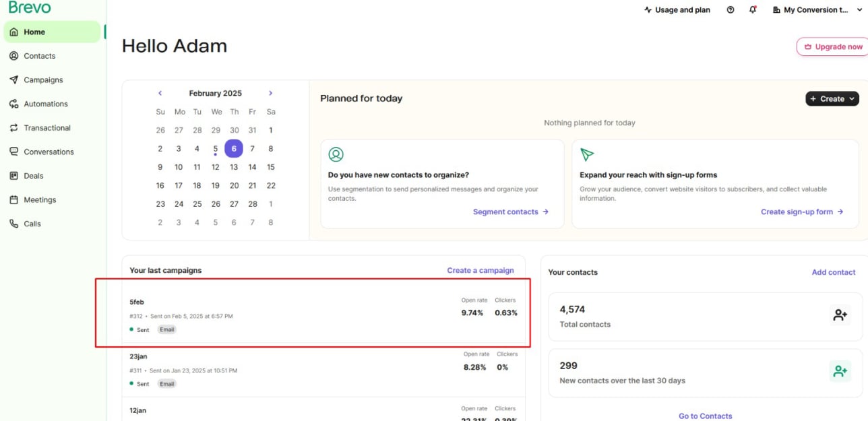This screenshot has height=421, width=868.
Task: Click the Add contact link
Action: click(x=834, y=272)
